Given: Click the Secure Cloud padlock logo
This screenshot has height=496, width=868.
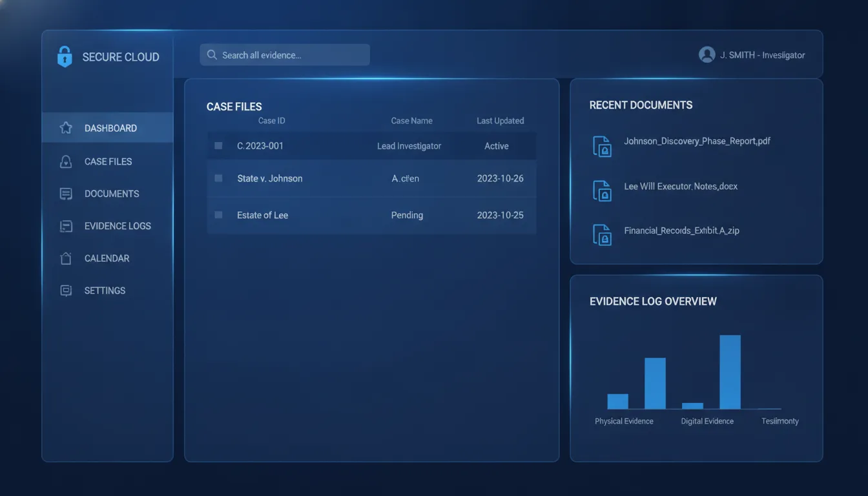Looking at the screenshot, I should 65,56.
